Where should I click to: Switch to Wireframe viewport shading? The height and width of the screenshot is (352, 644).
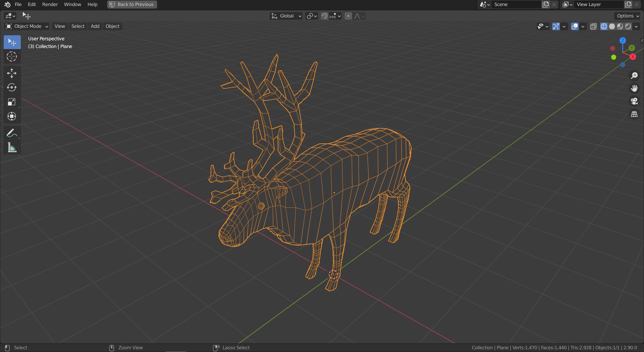point(604,26)
